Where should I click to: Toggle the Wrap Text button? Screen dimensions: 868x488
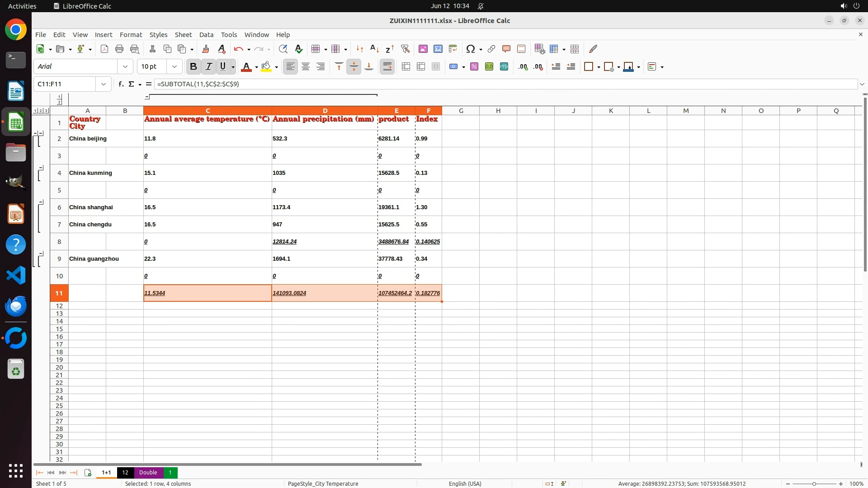click(x=387, y=66)
